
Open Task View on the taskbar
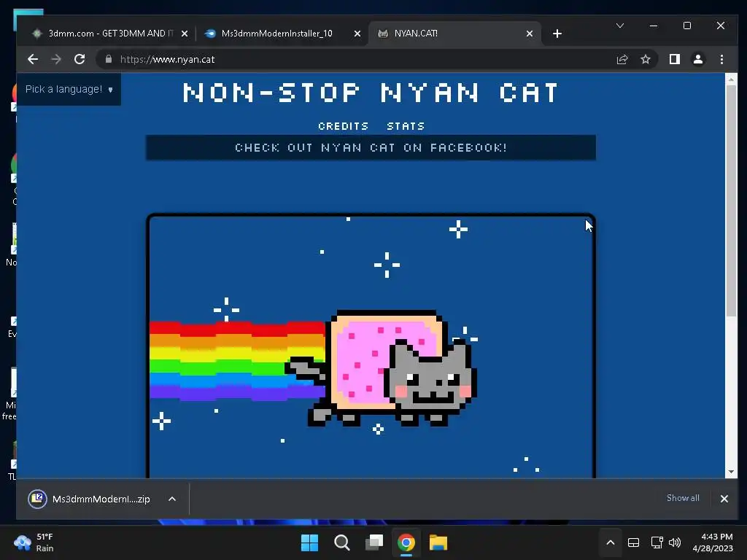(374, 542)
